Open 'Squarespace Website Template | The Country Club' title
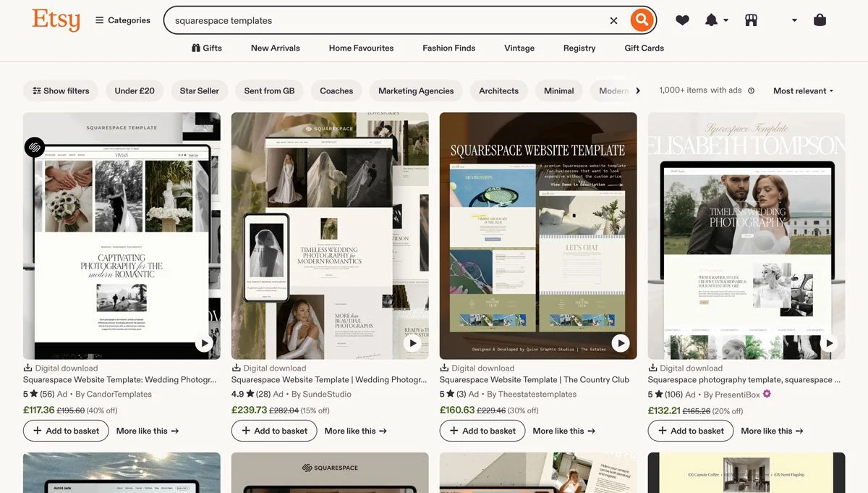 pyautogui.click(x=535, y=379)
